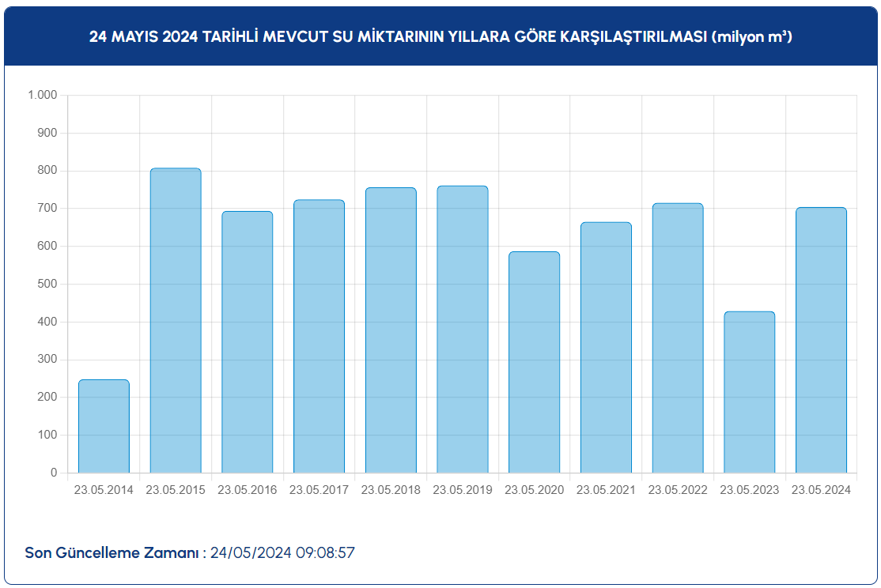Click the 0 y-axis label
881x588 pixels.
click(x=54, y=473)
